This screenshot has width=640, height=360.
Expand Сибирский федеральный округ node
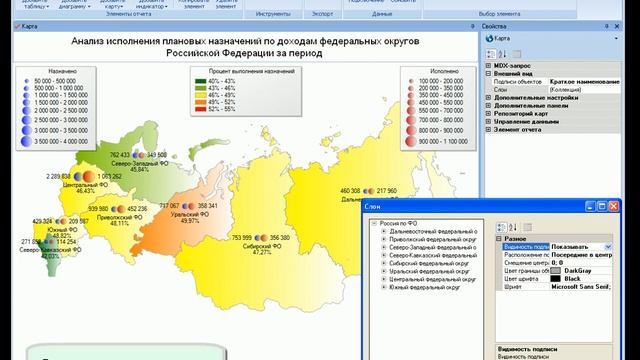click(384, 263)
